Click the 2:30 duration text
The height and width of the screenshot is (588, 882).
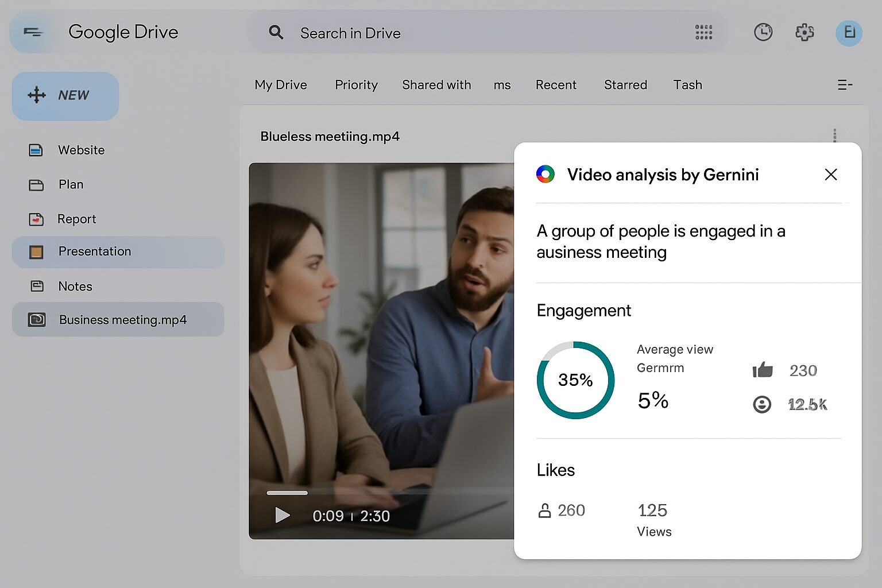[x=375, y=516]
